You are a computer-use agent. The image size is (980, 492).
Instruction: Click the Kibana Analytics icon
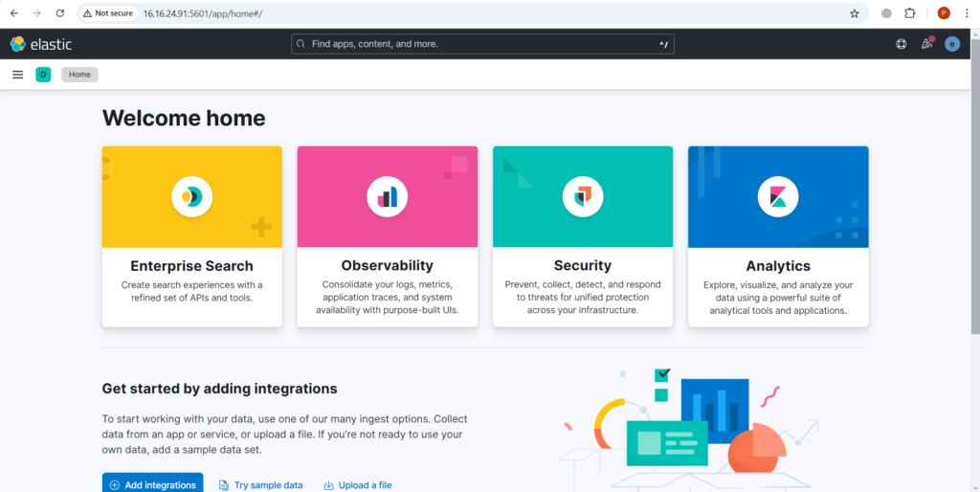click(778, 197)
